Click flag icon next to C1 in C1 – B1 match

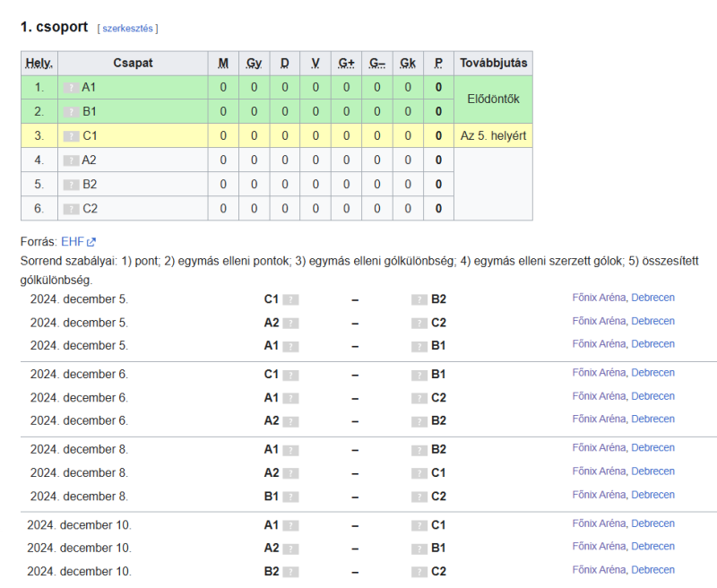[x=290, y=376]
